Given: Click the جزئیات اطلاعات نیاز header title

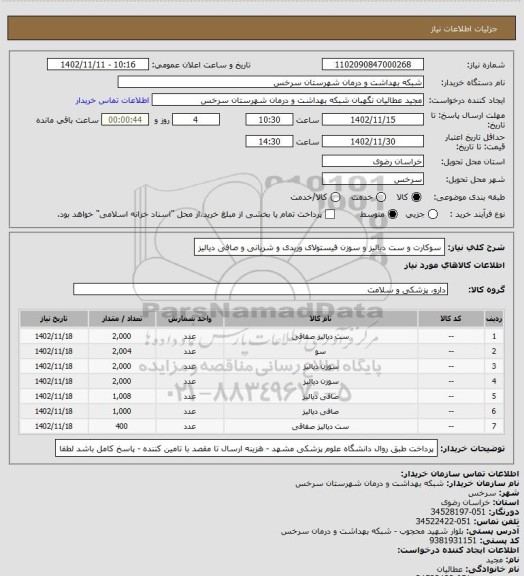Looking at the screenshot, I should tap(464, 29).
